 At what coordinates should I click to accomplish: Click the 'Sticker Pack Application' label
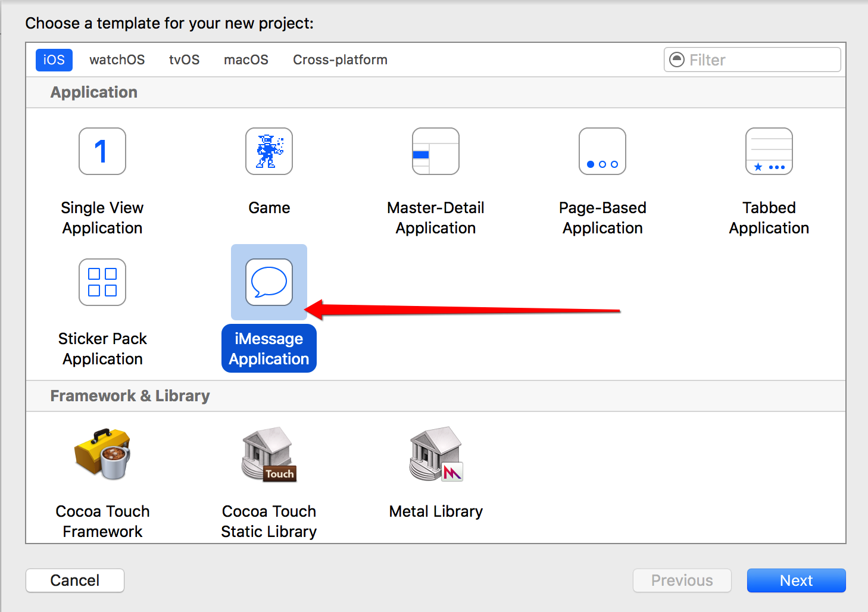pyautogui.click(x=102, y=349)
